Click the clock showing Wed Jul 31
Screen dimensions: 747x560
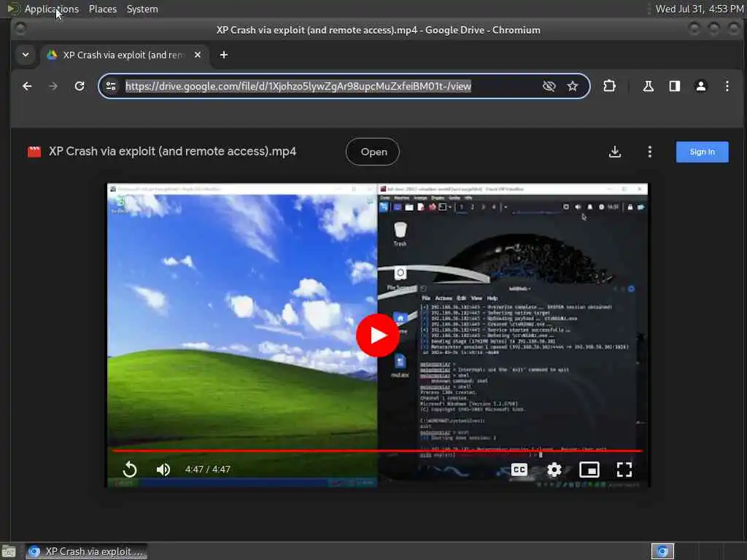click(700, 9)
